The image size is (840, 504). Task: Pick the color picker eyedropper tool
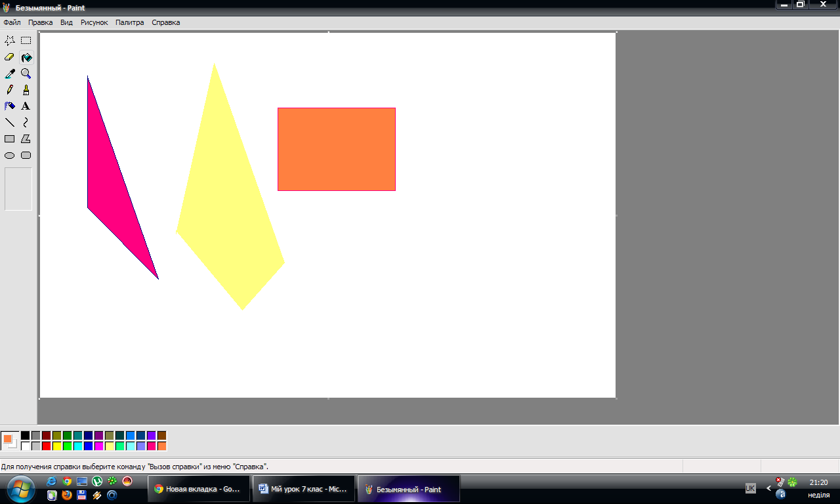coord(10,73)
